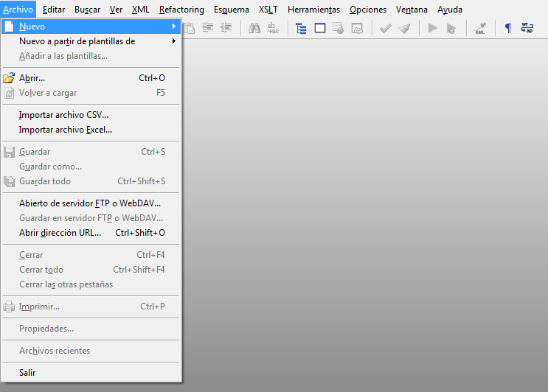The width and height of the screenshot is (548, 392).
Task: Click the find-and-replace ab/ac icon
Action: pyautogui.click(x=273, y=28)
